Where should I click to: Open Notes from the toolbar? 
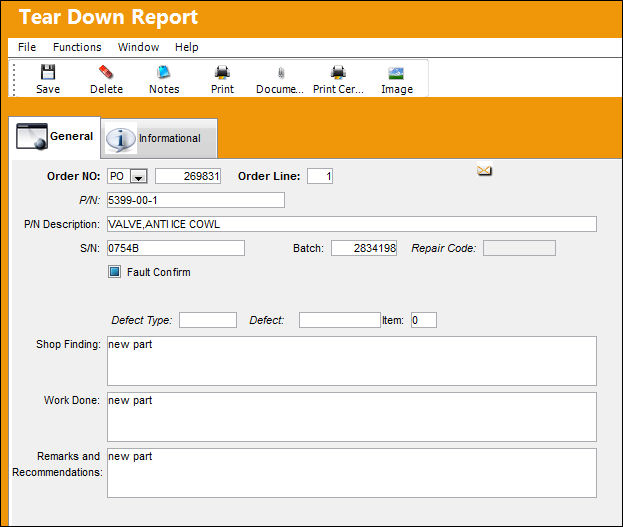(x=164, y=72)
